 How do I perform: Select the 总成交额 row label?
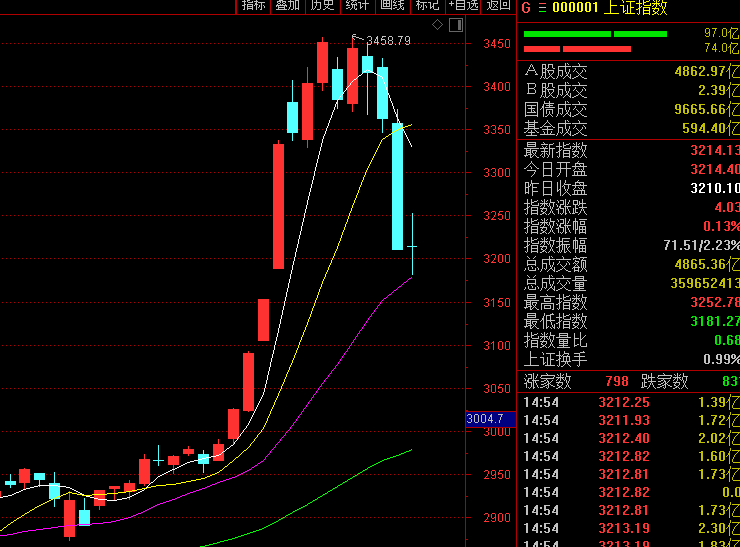pyautogui.click(x=556, y=265)
